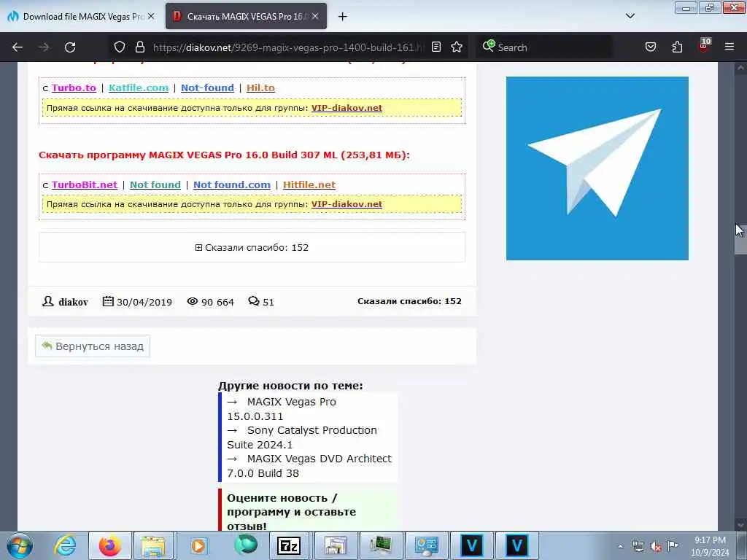
Task: Open the Windows Start menu
Action: coord(20,545)
